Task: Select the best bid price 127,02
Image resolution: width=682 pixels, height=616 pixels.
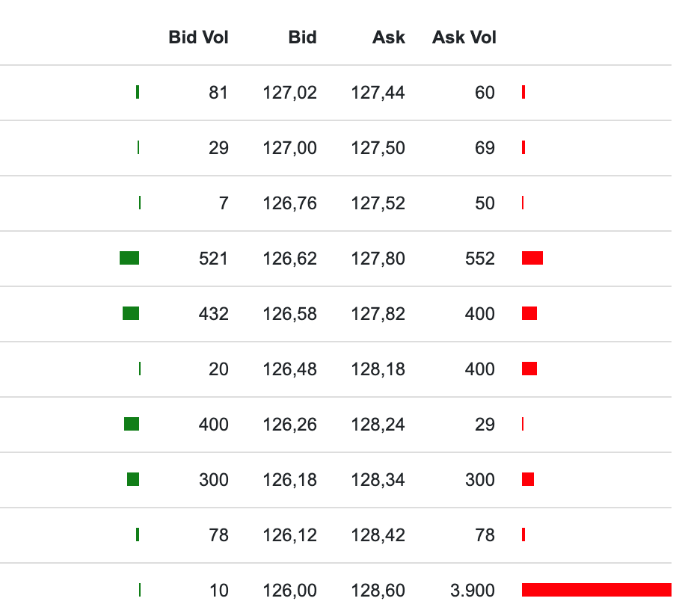Action: 289,93
